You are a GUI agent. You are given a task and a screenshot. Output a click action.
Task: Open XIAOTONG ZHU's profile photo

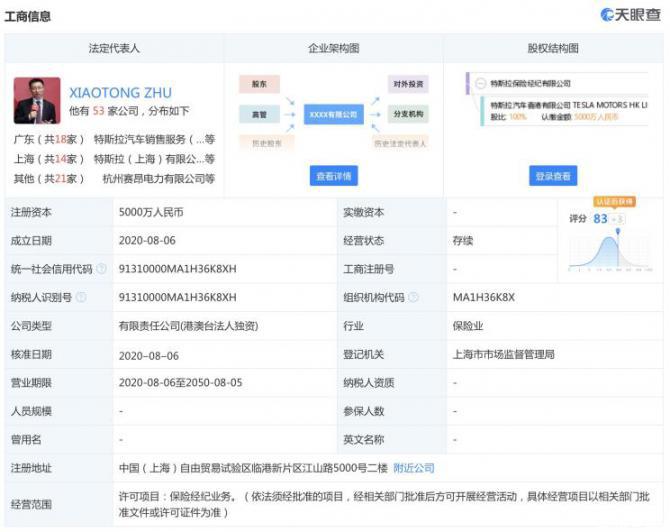click(x=37, y=99)
